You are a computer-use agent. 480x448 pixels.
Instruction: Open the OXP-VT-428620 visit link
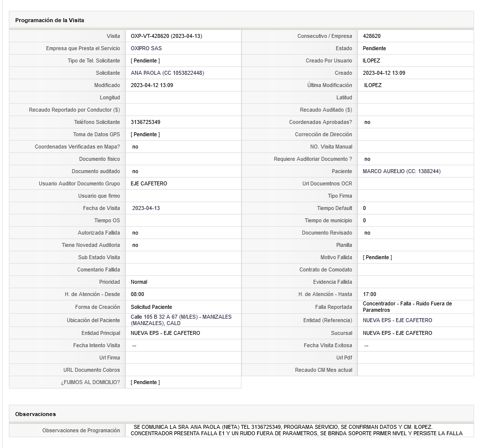pyautogui.click(x=166, y=36)
